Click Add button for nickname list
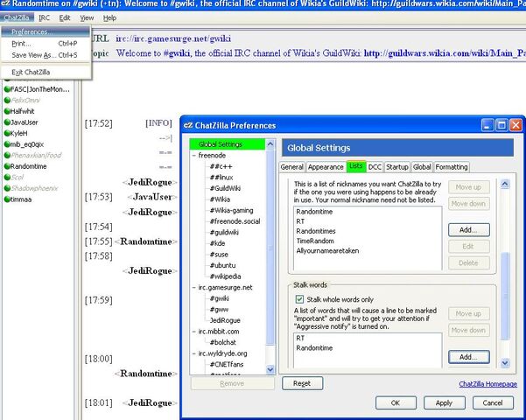Image resolution: width=526 pixels, height=420 pixels. point(468,230)
